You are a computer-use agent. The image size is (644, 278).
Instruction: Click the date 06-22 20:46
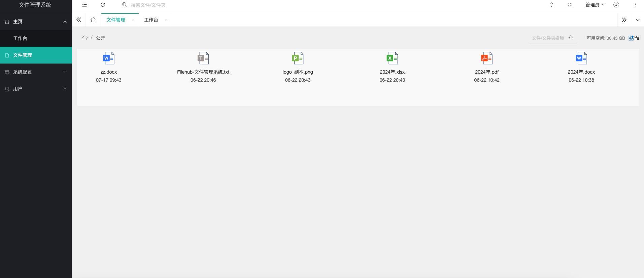pyautogui.click(x=203, y=80)
